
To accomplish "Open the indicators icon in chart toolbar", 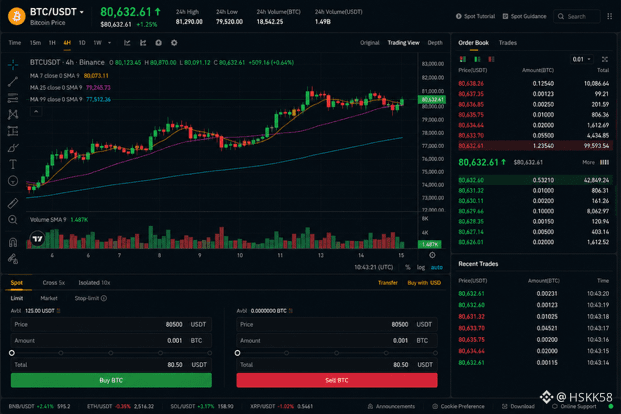I will tap(143, 43).
